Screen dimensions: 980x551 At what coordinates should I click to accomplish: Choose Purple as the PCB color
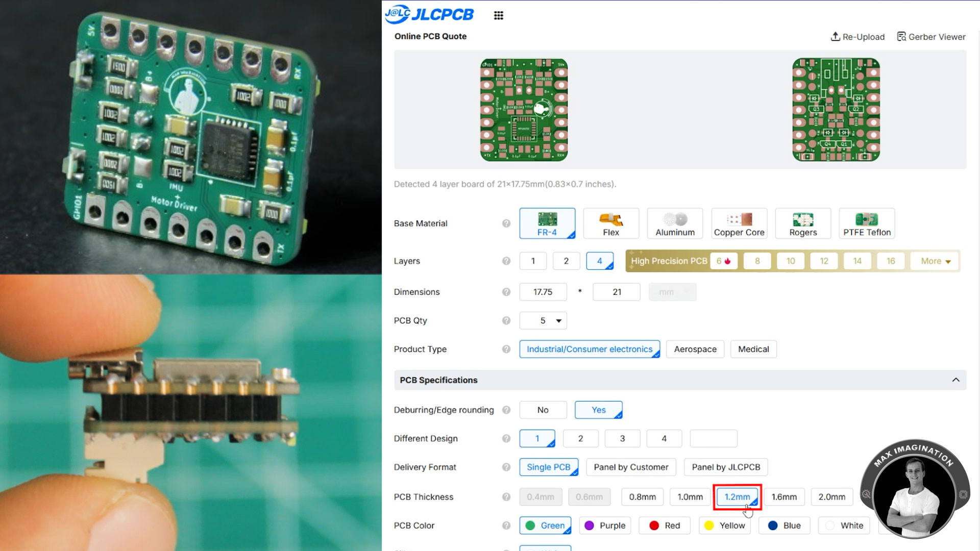click(x=605, y=525)
